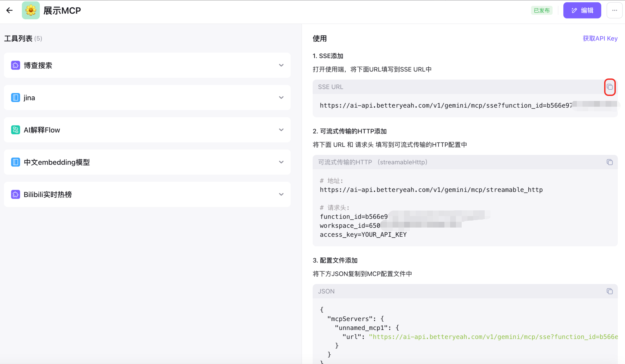Viewport: 625px width, 364px height.
Task: Expand the AI解释Flow chevron
Action: (x=281, y=130)
